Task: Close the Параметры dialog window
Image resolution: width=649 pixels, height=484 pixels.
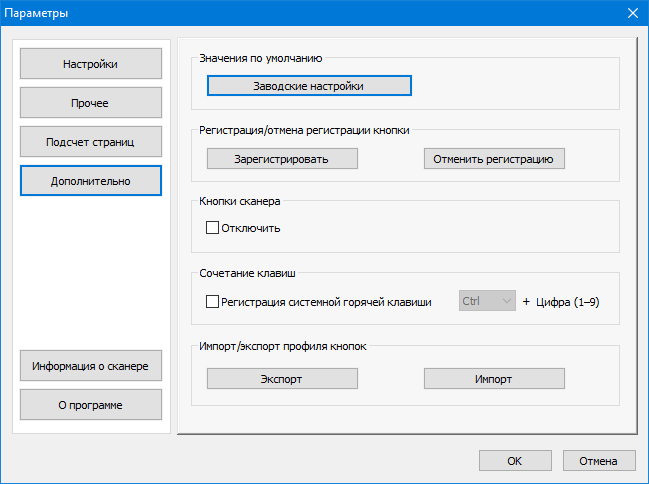Action: click(632, 13)
